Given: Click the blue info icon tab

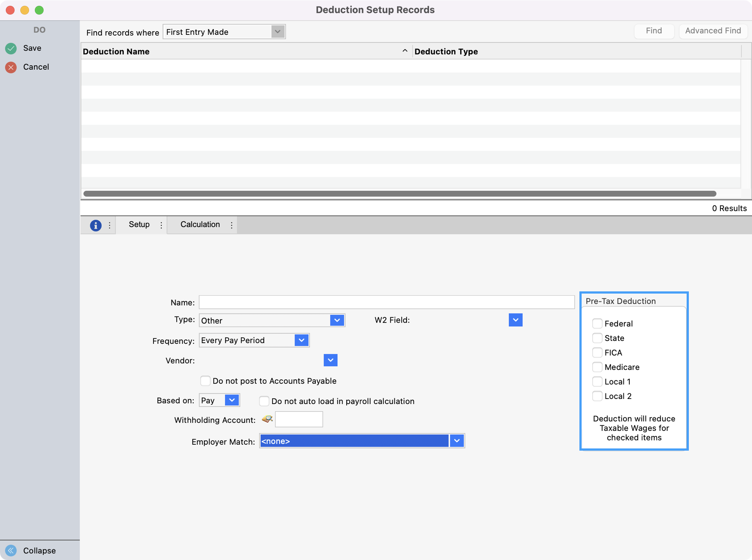Looking at the screenshot, I should click(95, 225).
